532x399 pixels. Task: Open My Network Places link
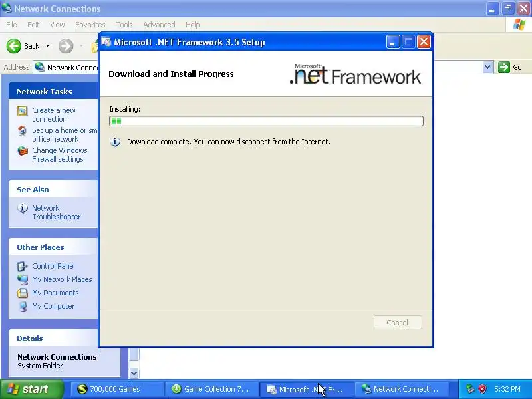(62, 279)
